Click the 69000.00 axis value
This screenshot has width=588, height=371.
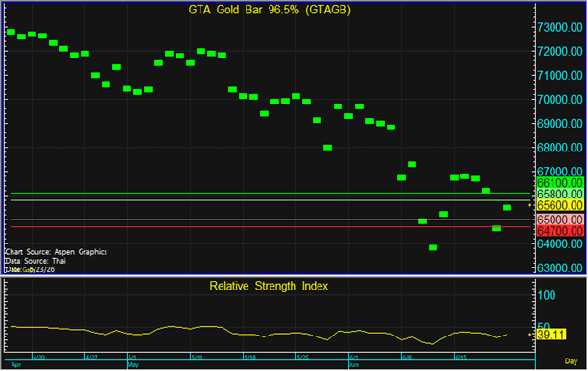pyautogui.click(x=560, y=124)
